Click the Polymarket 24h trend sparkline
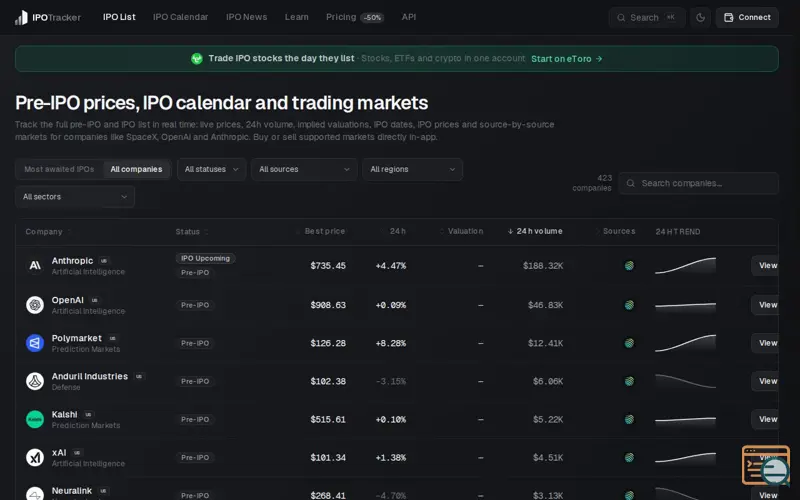The height and width of the screenshot is (500, 800). pyautogui.click(x=685, y=343)
